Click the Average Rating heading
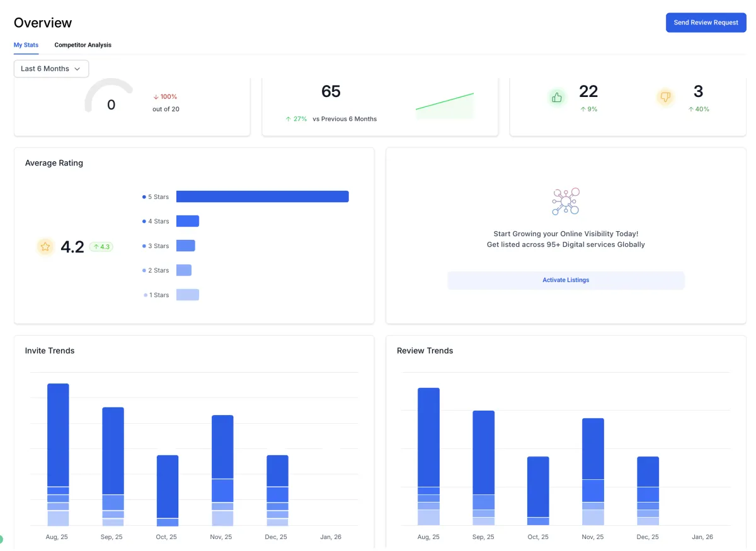The width and height of the screenshot is (756, 551). tap(54, 163)
